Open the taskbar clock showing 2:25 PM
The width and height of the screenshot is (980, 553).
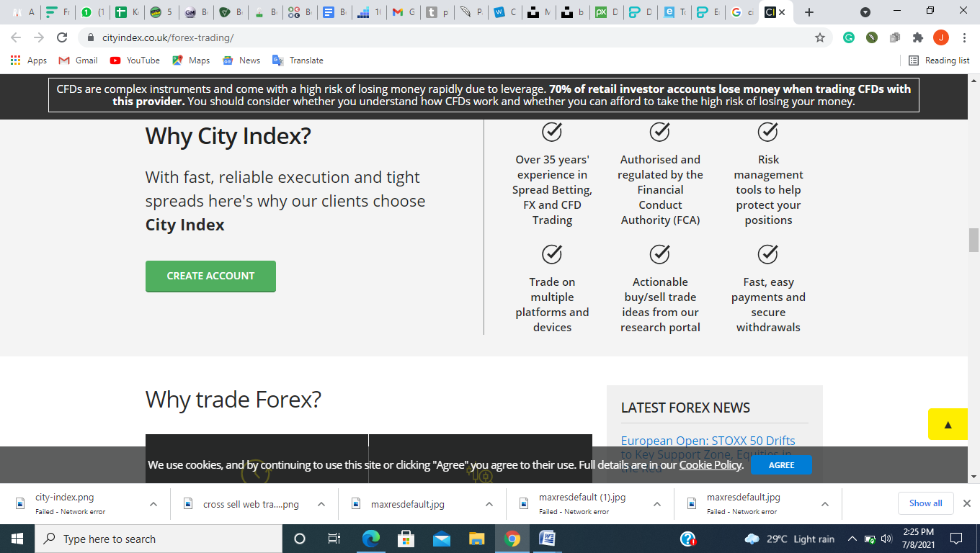pos(917,539)
